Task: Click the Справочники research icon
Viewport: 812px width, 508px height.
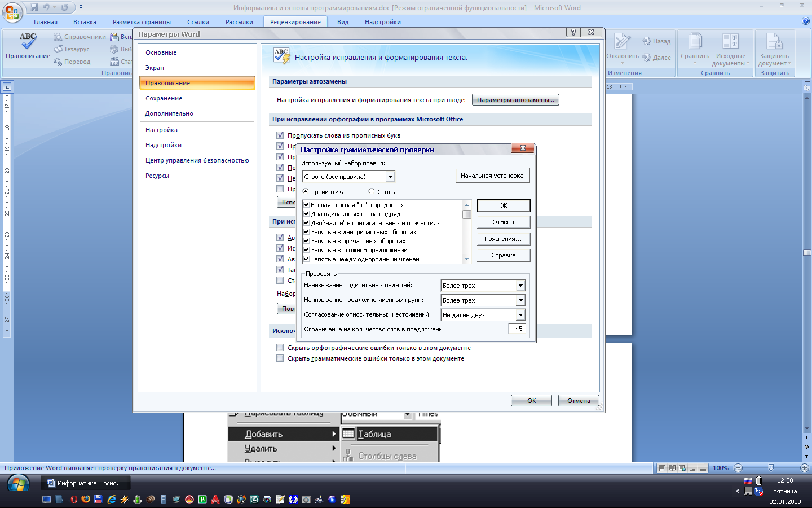Action: pos(58,37)
